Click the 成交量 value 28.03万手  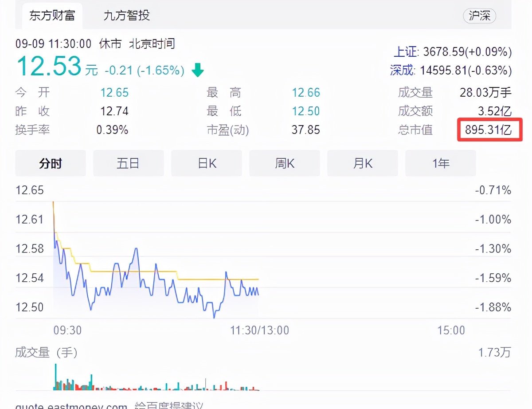(485, 92)
